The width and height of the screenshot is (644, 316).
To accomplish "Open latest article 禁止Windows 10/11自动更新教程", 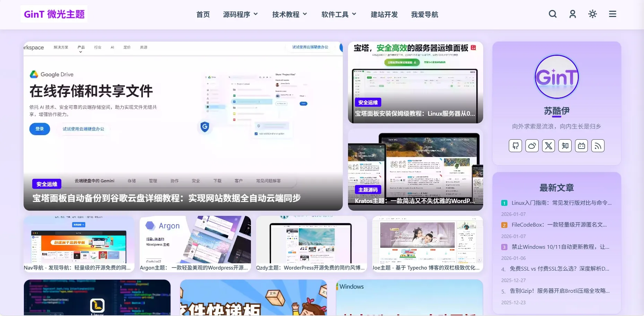I will [x=560, y=247].
